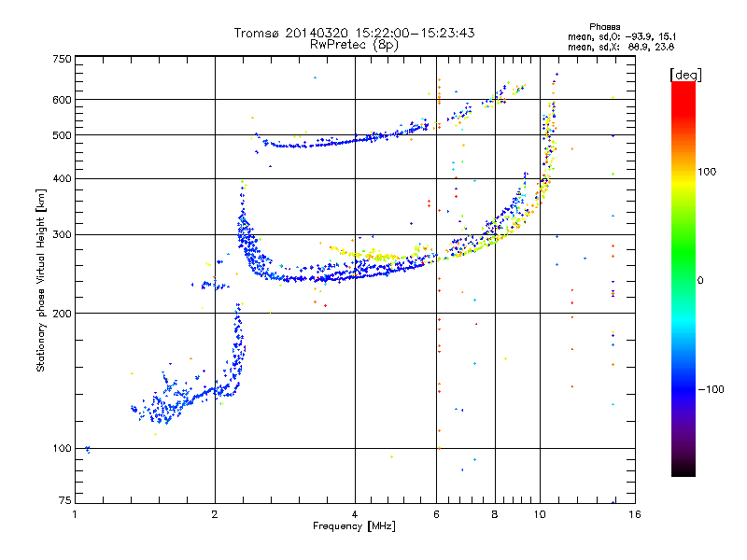This screenshot has width=747, height=560.
Task: Click the x-axis tick label '1'
Action: 75,514
